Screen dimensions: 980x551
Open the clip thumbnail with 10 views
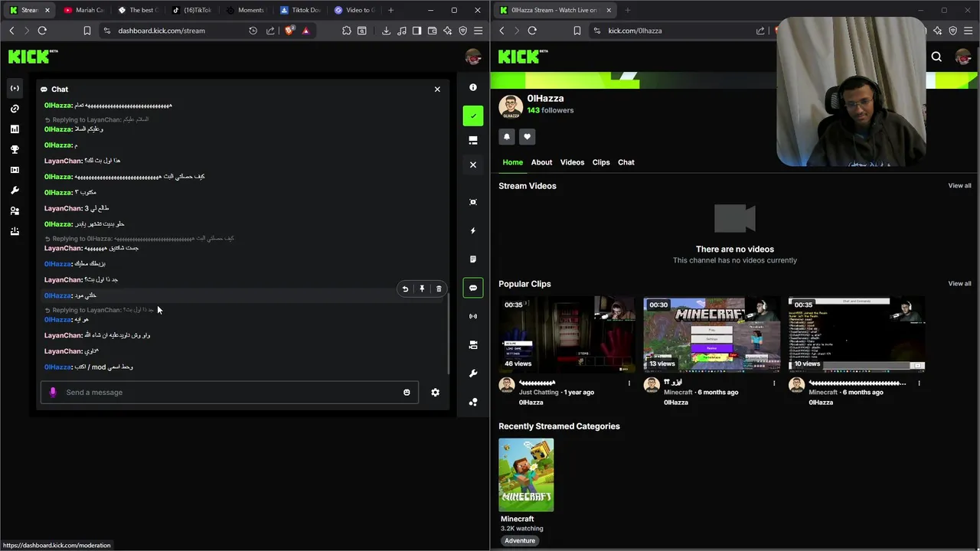pyautogui.click(x=857, y=334)
